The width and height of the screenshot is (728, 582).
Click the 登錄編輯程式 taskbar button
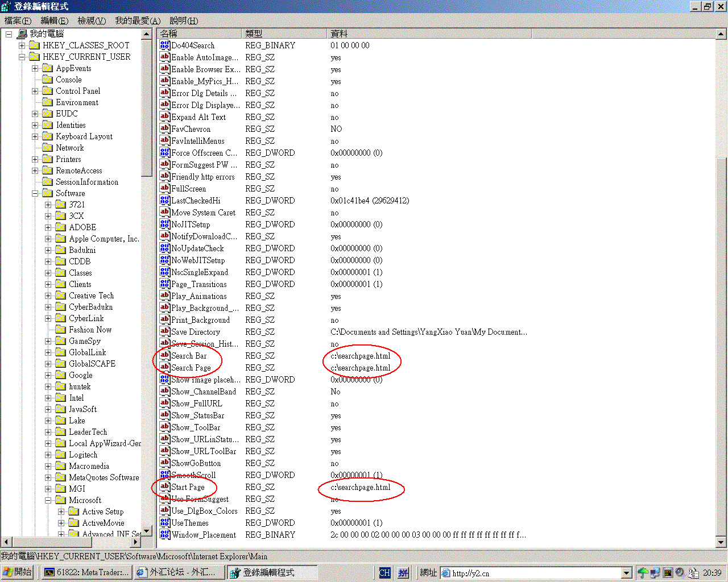click(x=272, y=572)
